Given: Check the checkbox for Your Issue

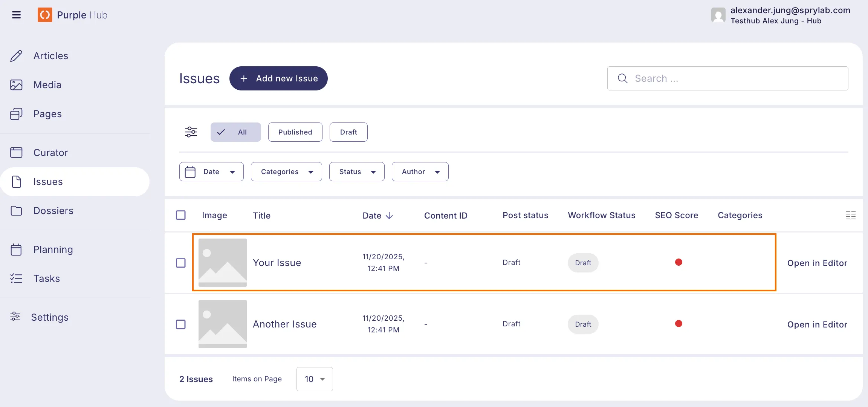Looking at the screenshot, I should pyautogui.click(x=181, y=263).
